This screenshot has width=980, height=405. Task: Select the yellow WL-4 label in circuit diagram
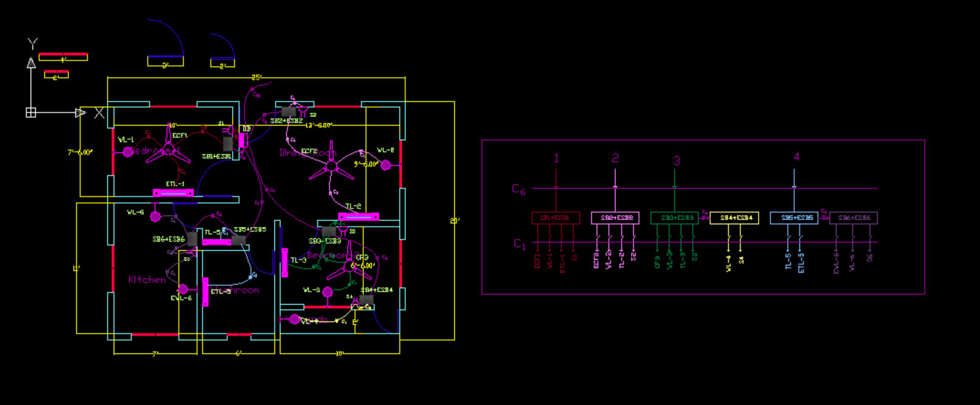click(x=729, y=263)
